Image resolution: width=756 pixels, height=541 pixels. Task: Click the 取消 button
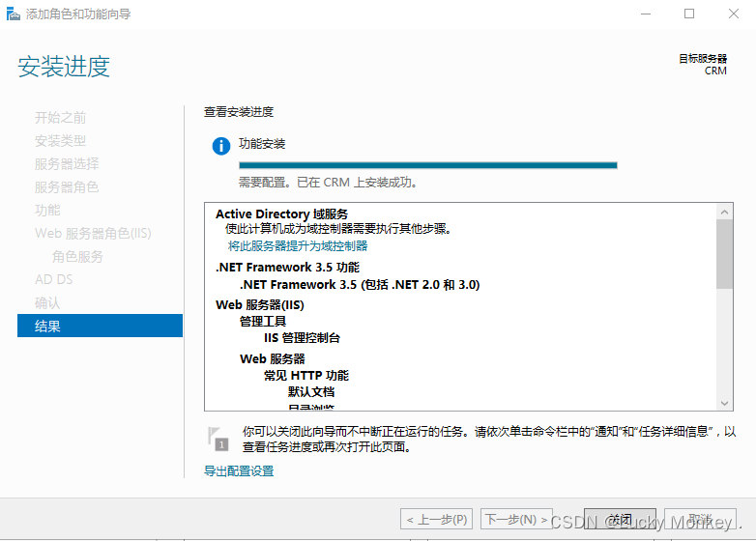700,520
